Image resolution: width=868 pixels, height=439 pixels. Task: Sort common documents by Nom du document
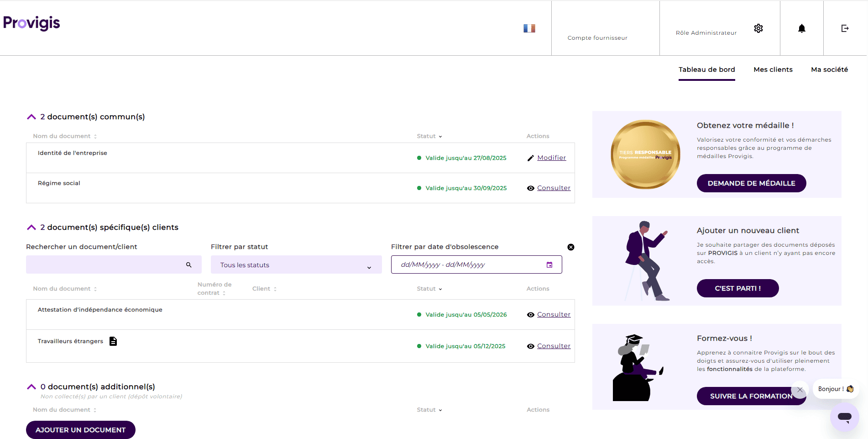coord(65,136)
